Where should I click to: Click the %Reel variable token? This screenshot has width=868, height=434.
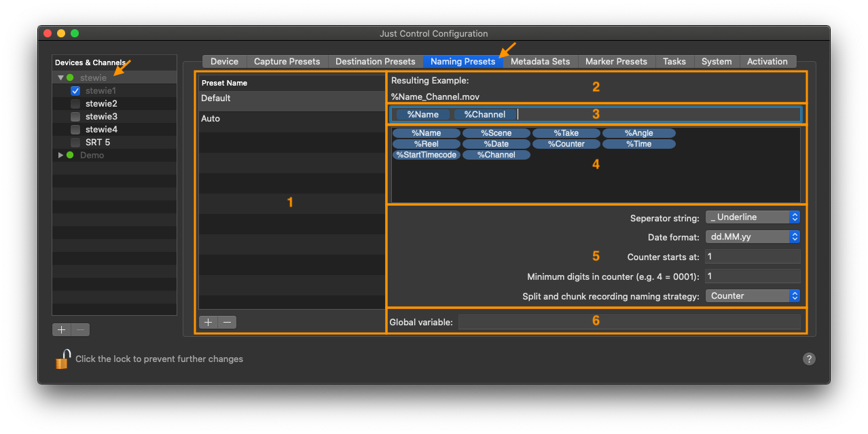point(427,144)
